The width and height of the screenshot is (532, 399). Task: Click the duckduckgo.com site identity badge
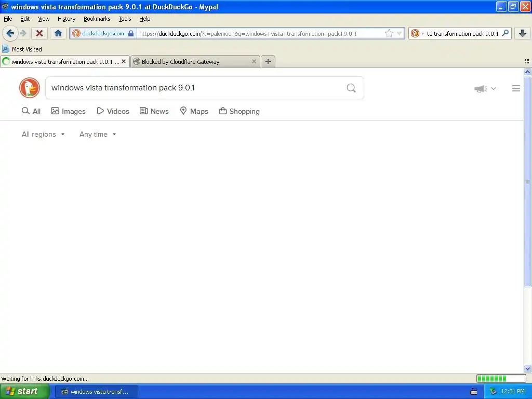pyautogui.click(x=103, y=33)
